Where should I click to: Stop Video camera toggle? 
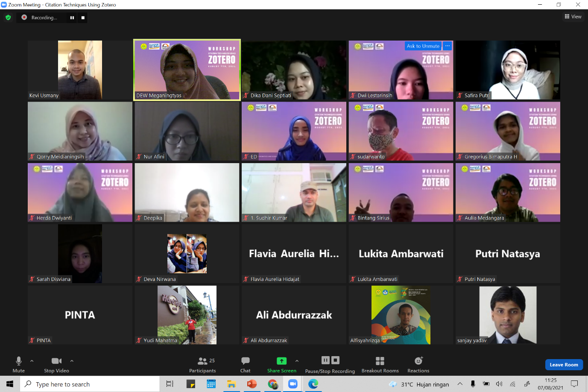56,364
